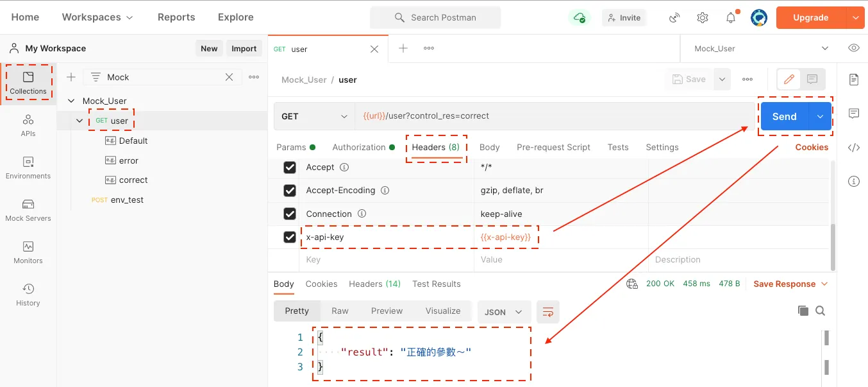Close the user request tab

[x=374, y=49]
